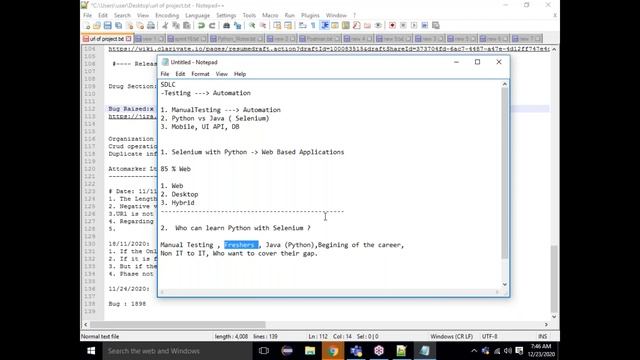
Task: Toggle the Monitoring eye icon
Action: [378, 25]
